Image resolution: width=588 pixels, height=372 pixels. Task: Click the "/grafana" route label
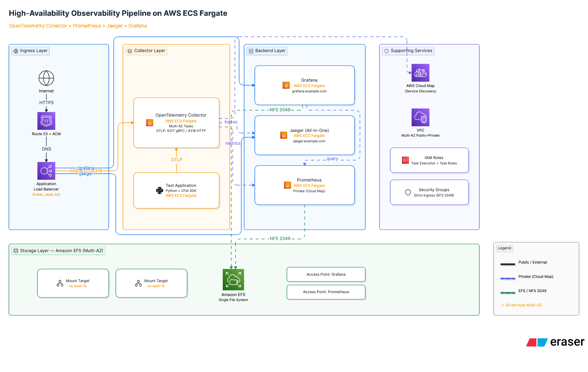tap(86, 168)
